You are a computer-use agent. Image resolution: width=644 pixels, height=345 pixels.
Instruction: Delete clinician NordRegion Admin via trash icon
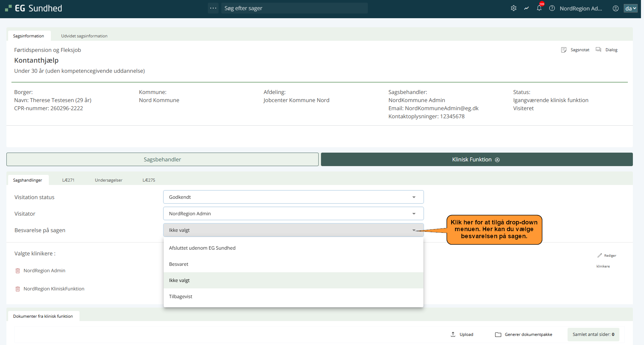[x=18, y=271]
